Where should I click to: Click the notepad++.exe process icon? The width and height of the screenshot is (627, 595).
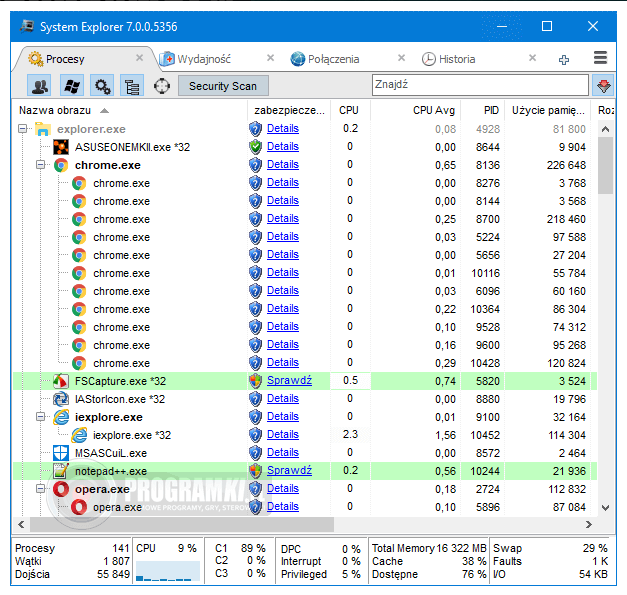tap(61, 471)
